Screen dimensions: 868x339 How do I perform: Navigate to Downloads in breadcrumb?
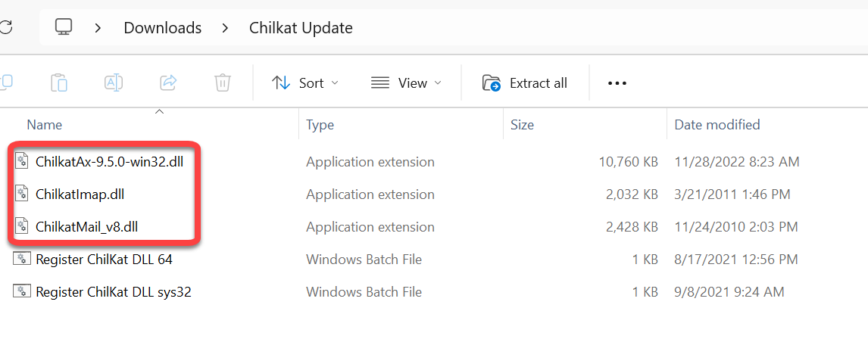point(162,28)
